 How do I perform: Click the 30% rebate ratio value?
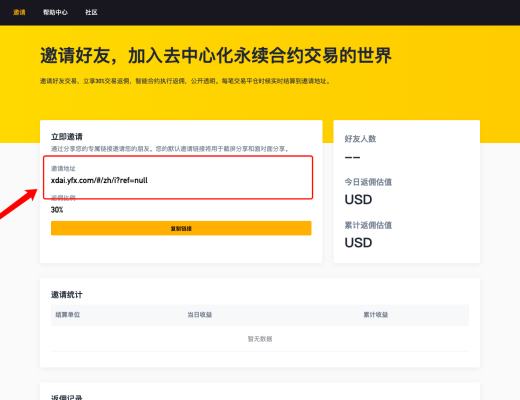click(57, 210)
